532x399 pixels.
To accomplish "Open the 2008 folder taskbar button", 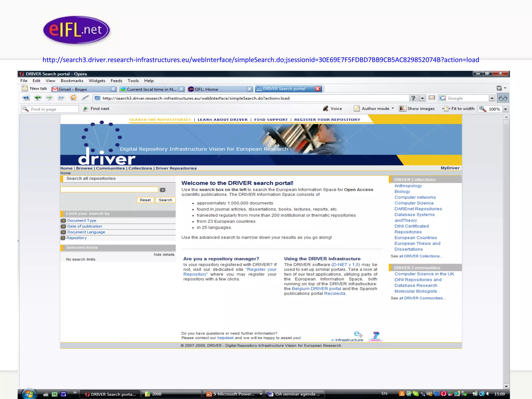I will [171, 394].
